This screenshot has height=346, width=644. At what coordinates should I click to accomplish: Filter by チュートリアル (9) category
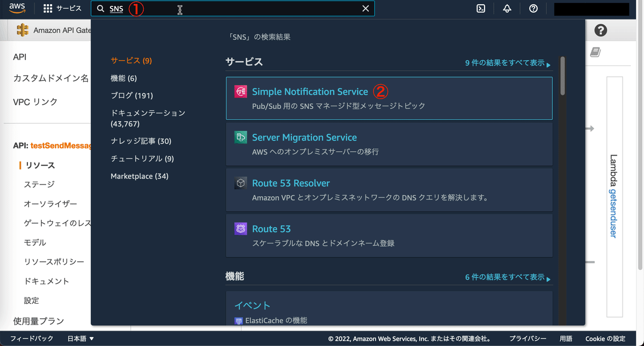coord(142,159)
